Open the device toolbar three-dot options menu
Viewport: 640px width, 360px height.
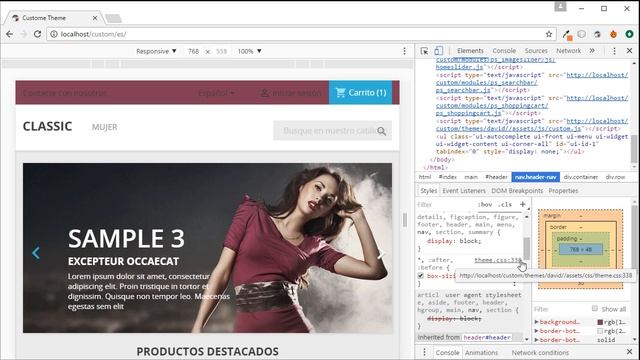(404, 51)
